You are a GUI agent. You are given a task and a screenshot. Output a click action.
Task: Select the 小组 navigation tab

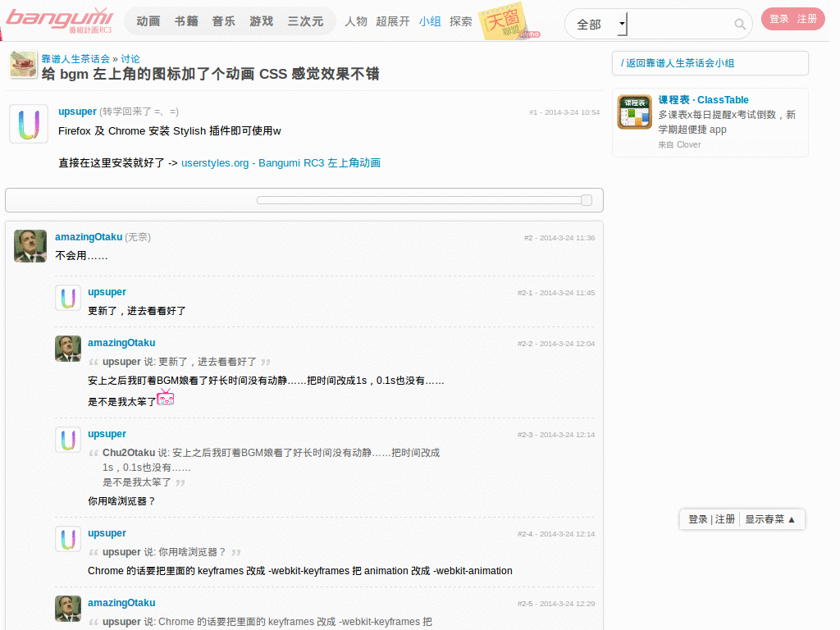tap(430, 21)
